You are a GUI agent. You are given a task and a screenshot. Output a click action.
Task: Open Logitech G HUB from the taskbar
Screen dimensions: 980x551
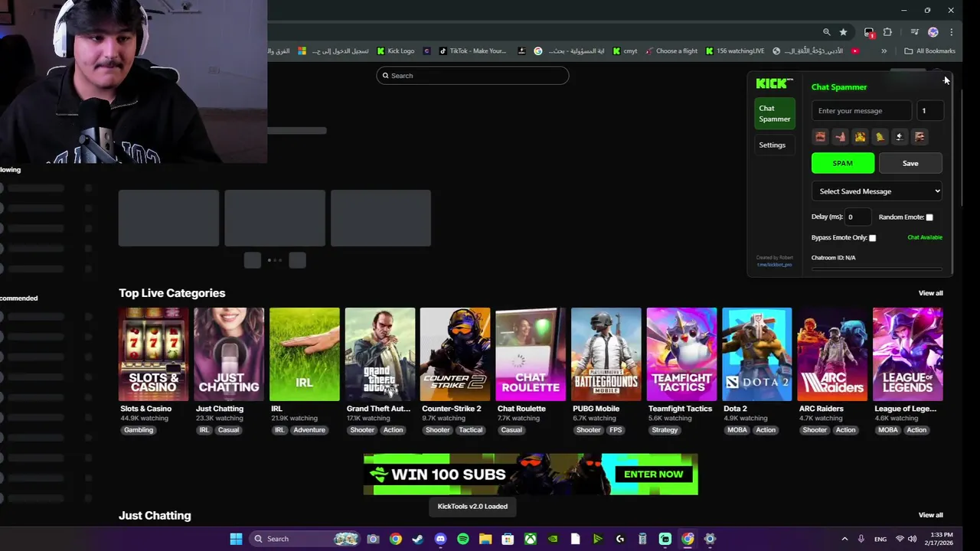(620, 539)
